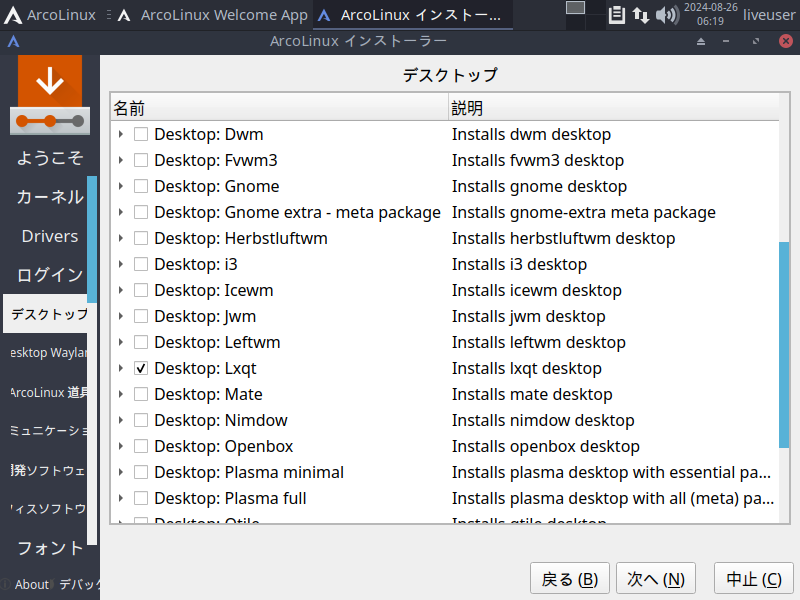800x600 pixels.
Task: Select the Drivers step in sidebar
Action: pyautogui.click(x=49, y=236)
